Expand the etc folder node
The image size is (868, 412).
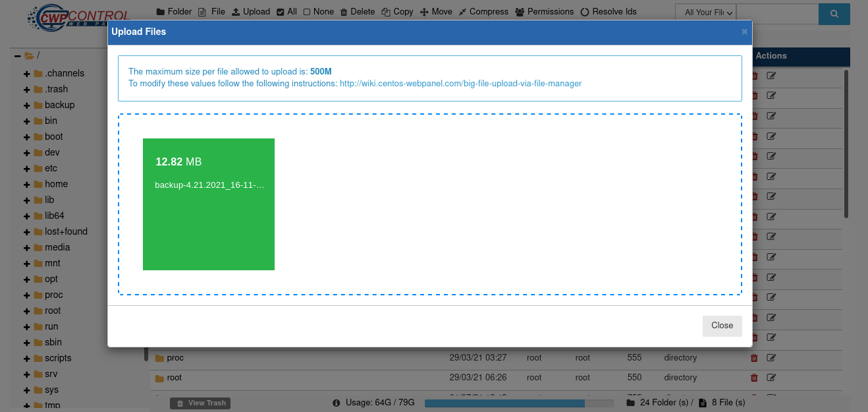point(27,169)
